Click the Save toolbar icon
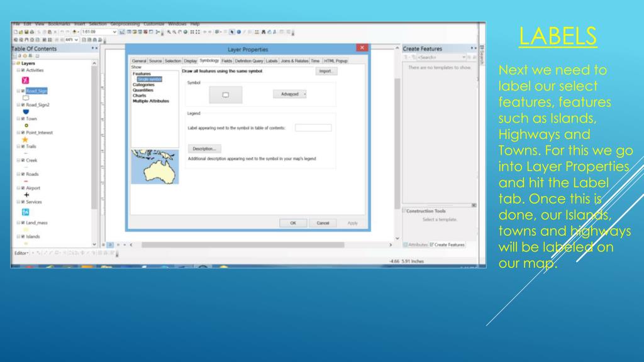This screenshot has height=362, width=644. point(26,32)
